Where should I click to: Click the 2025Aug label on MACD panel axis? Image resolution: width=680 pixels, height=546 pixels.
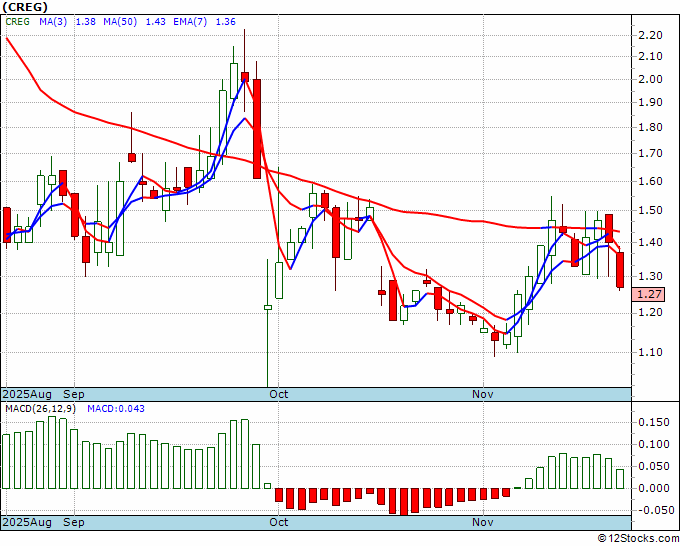[x=27, y=522]
